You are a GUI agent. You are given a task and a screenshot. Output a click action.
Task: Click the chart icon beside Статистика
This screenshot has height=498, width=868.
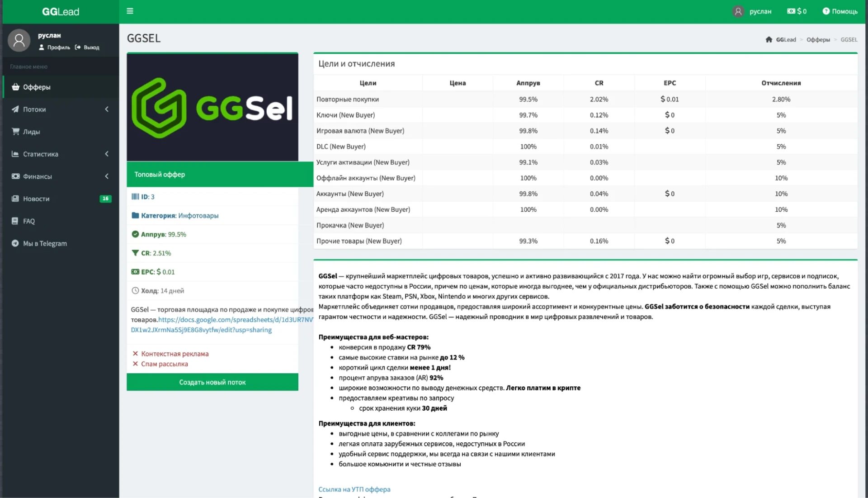coord(15,154)
